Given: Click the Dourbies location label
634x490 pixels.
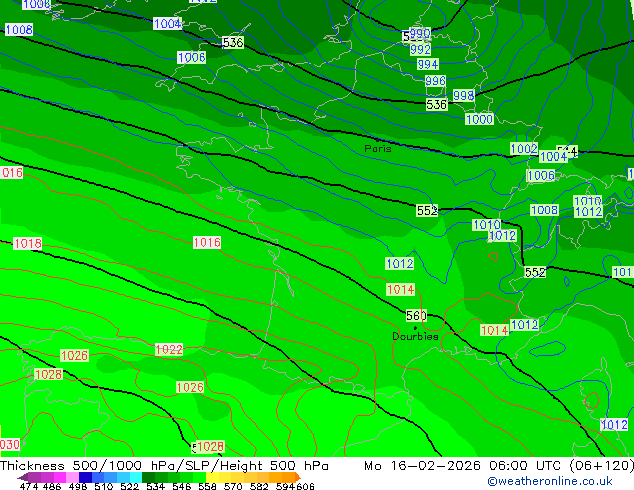Looking at the screenshot, I should (x=415, y=336).
